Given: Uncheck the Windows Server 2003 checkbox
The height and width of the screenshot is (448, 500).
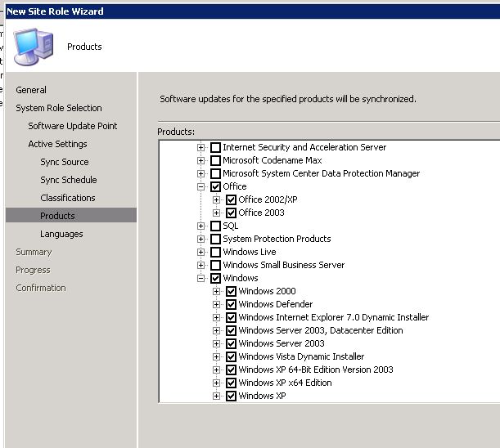Looking at the screenshot, I should point(232,343).
